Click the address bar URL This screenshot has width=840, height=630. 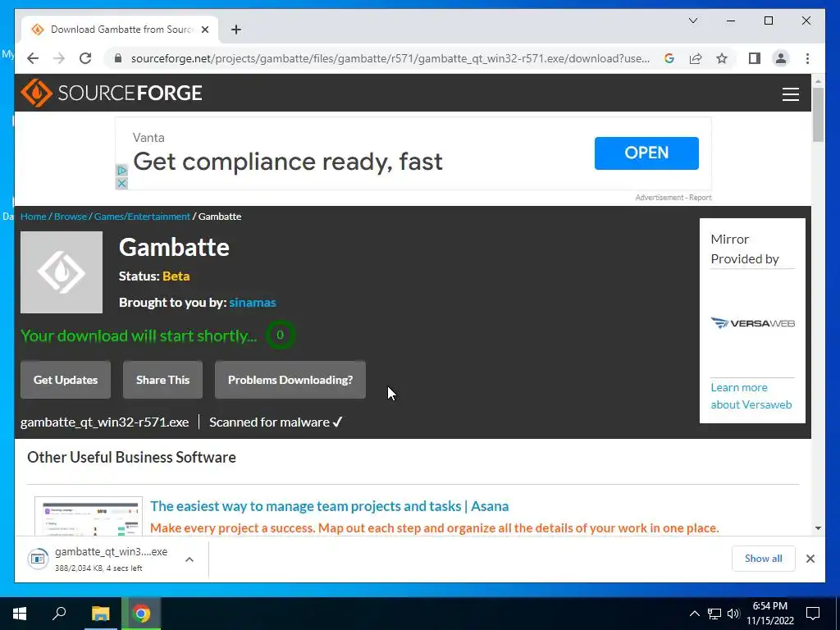(x=390, y=58)
